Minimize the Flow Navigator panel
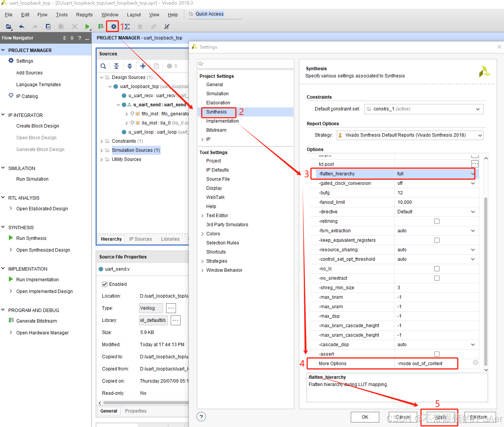Image resolution: width=504 pixels, height=427 pixels. (87, 38)
